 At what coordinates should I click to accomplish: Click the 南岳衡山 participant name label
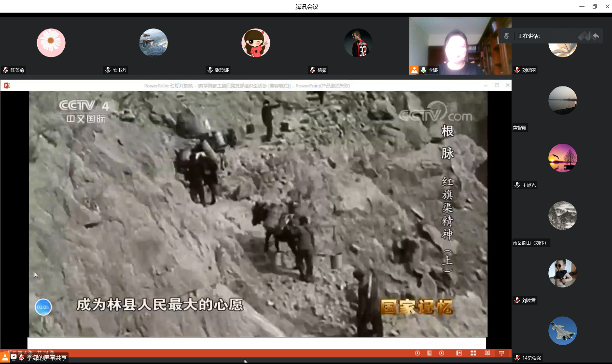pos(530,243)
